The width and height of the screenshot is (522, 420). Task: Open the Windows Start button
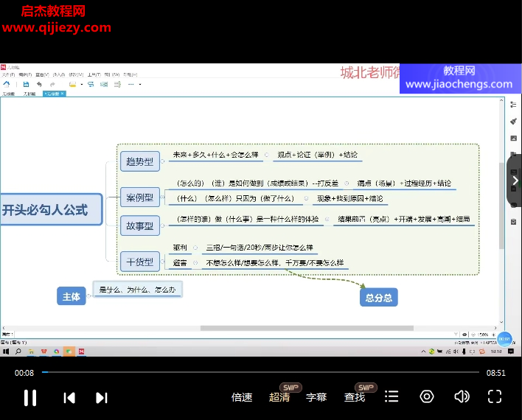[x=6, y=351]
